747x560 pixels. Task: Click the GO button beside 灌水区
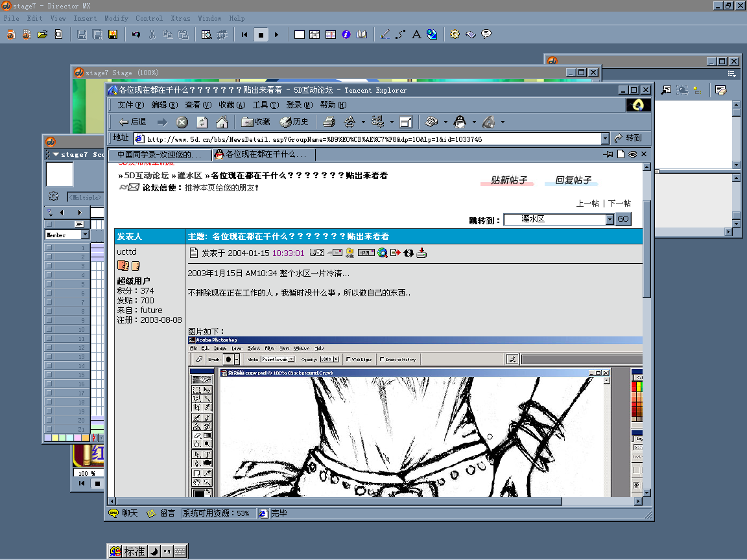click(x=622, y=219)
